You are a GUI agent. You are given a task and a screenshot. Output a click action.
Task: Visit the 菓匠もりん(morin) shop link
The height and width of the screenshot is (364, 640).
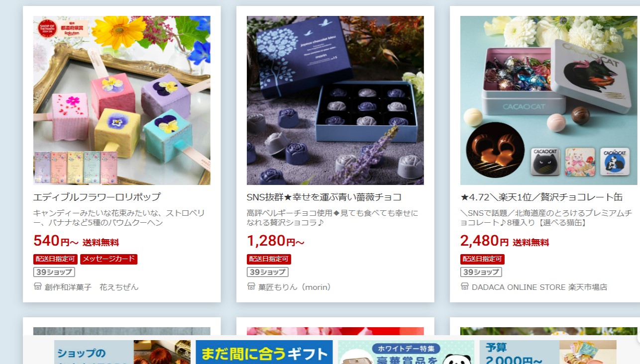click(x=295, y=287)
